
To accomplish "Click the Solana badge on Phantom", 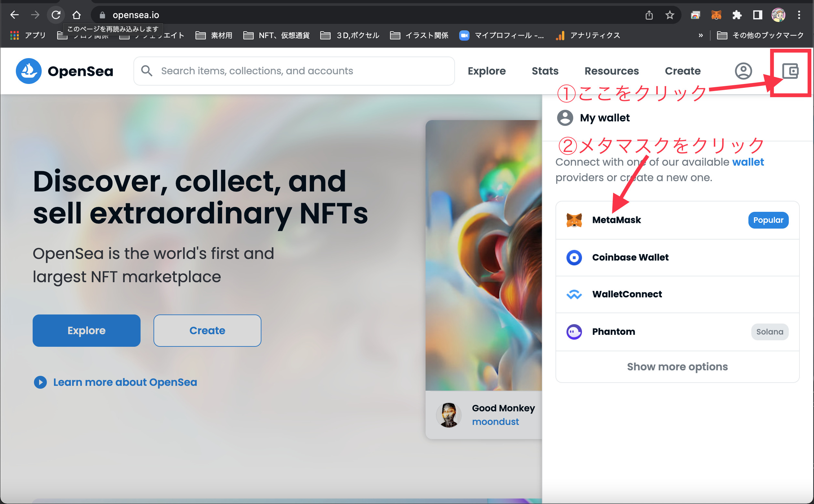I will pos(769,332).
